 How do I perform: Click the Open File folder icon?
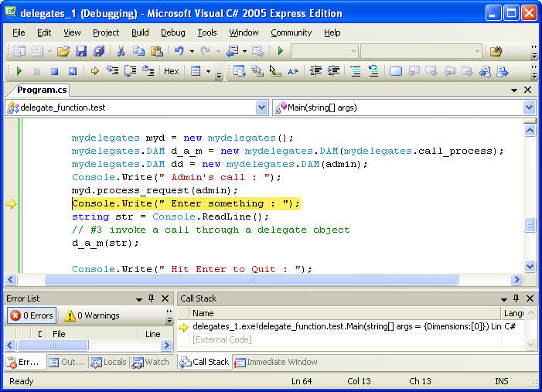coord(63,51)
